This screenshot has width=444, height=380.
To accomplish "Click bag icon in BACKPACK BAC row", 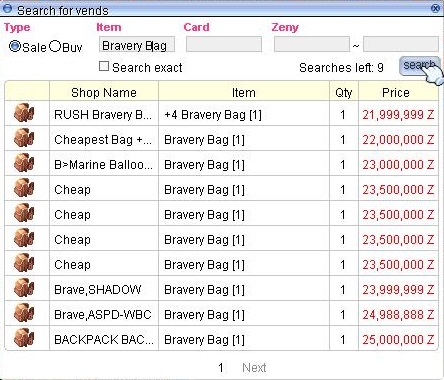I will (x=24, y=338).
